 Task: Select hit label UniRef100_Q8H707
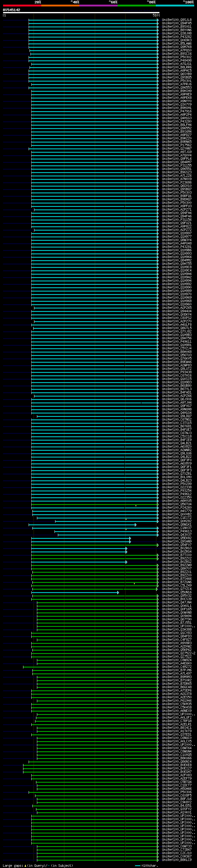(176, 568)
